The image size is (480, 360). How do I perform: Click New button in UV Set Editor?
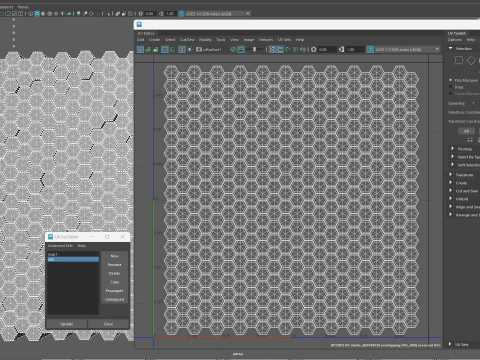[114, 256]
